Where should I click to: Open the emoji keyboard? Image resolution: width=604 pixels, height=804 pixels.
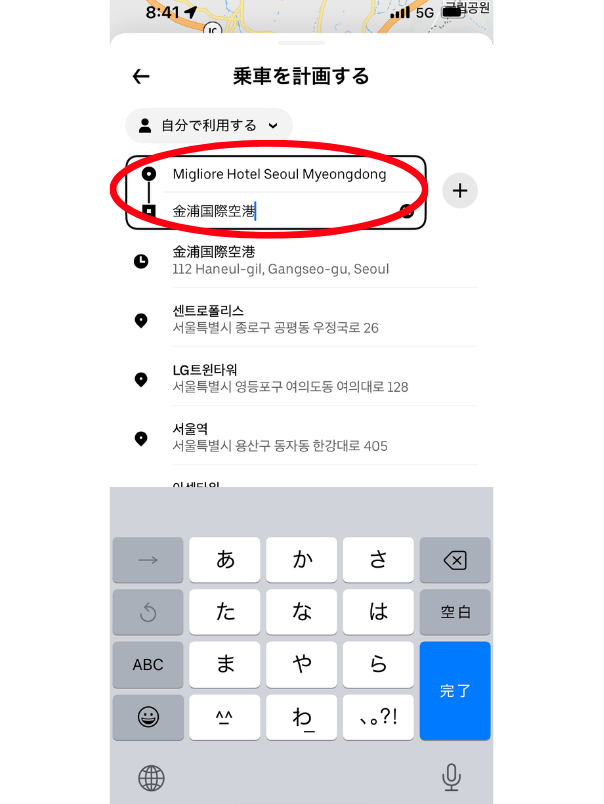[x=148, y=717]
